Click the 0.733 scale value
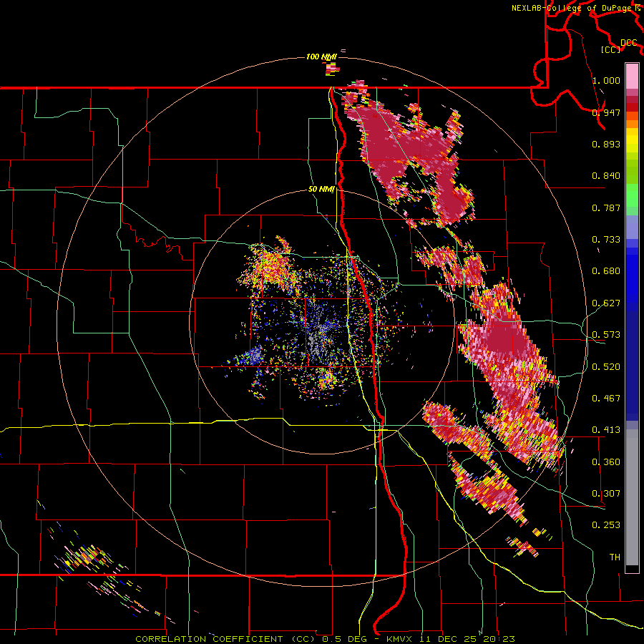Screen dimensions: 644x644 tap(606, 240)
